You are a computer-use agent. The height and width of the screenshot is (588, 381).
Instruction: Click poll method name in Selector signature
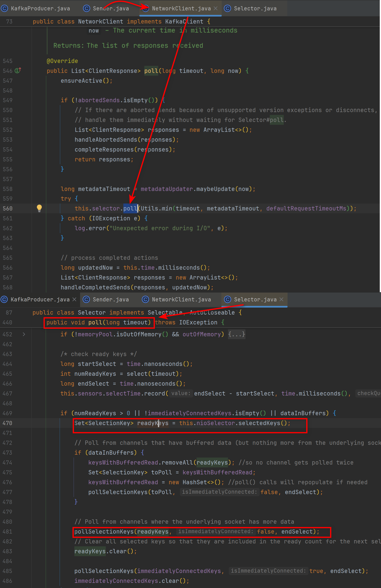click(95, 322)
